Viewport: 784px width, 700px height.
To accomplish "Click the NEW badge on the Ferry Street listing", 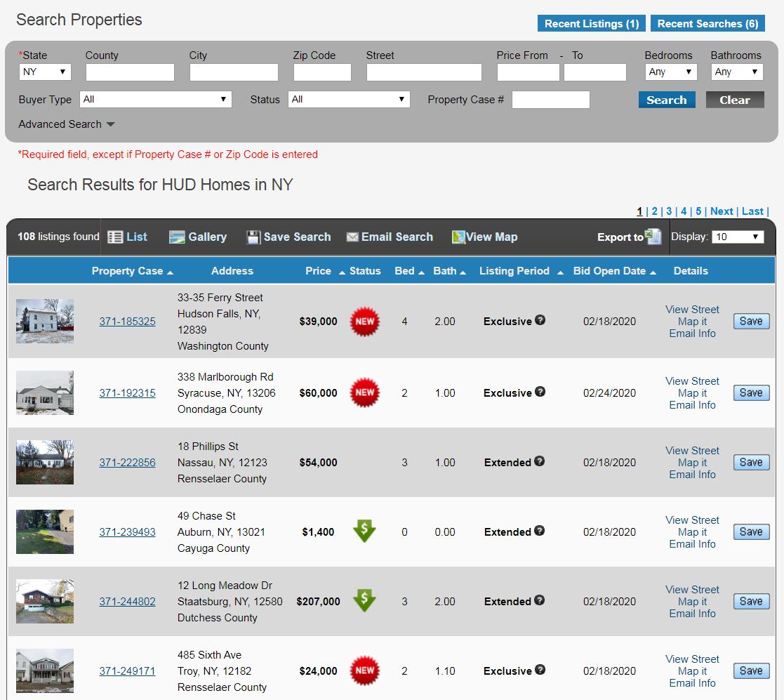I will click(364, 321).
